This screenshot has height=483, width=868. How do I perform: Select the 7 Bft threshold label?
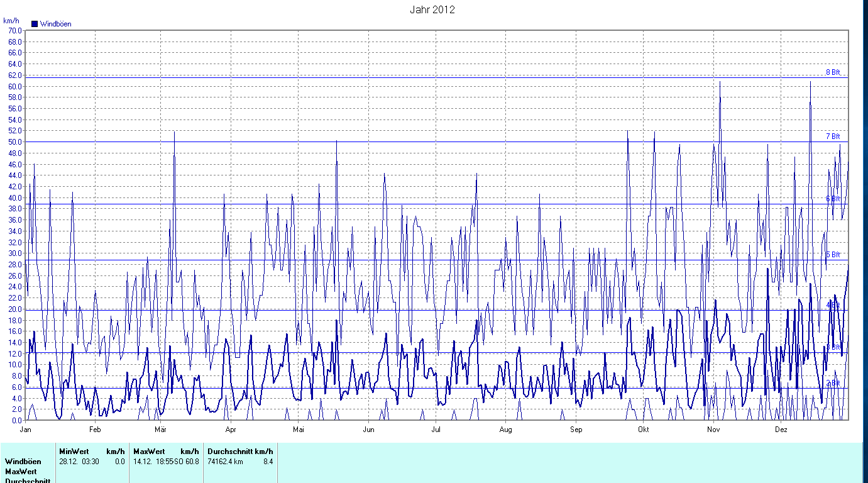point(833,136)
